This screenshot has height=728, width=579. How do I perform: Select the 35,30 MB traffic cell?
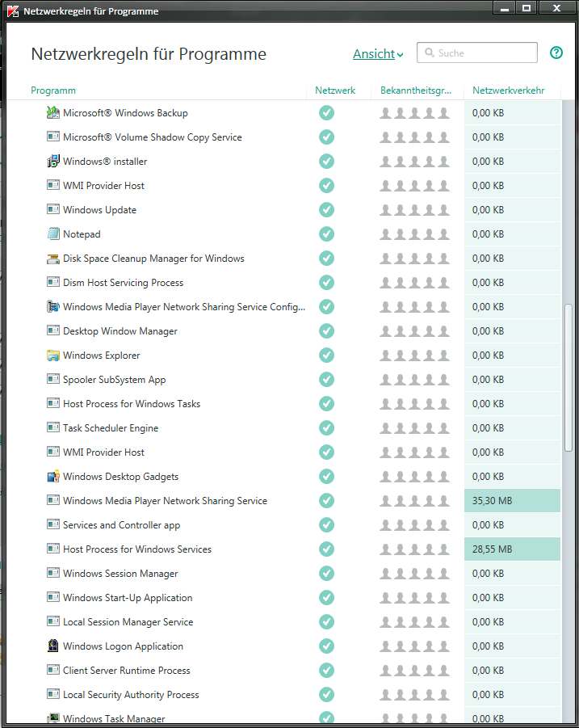pos(512,500)
